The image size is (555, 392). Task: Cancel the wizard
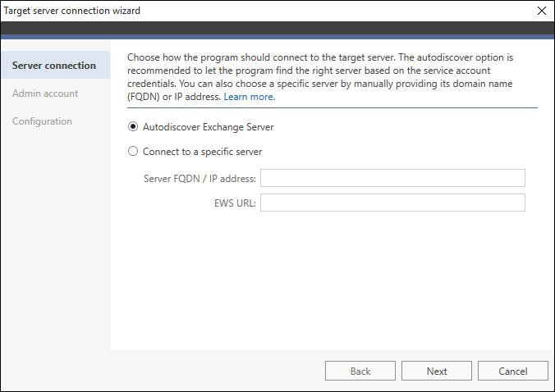(x=513, y=371)
